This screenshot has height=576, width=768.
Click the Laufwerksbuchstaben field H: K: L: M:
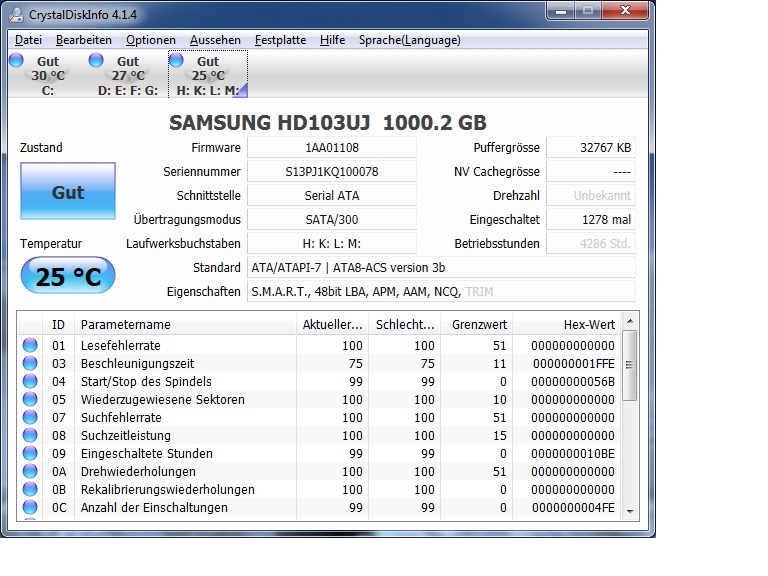click(332, 243)
